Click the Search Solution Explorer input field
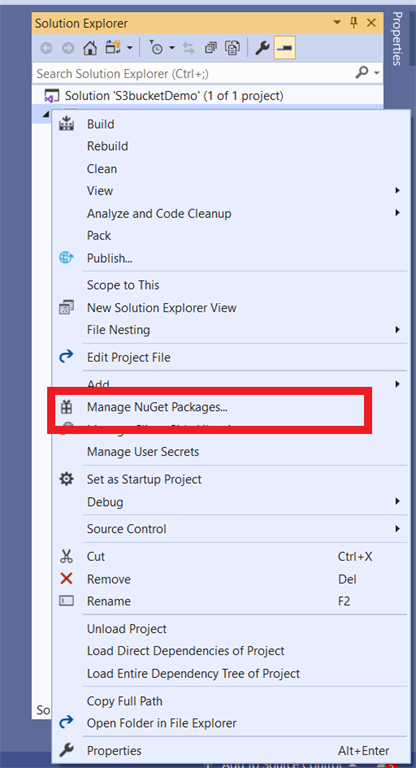The height and width of the screenshot is (768, 416). point(194,73)
